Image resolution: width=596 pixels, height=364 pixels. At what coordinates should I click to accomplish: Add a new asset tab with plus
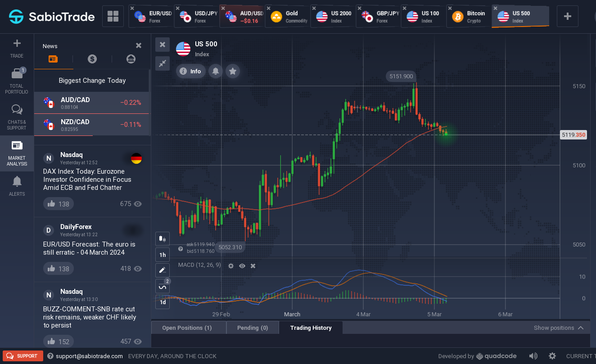pyautogui.click(x=568, y=17)
